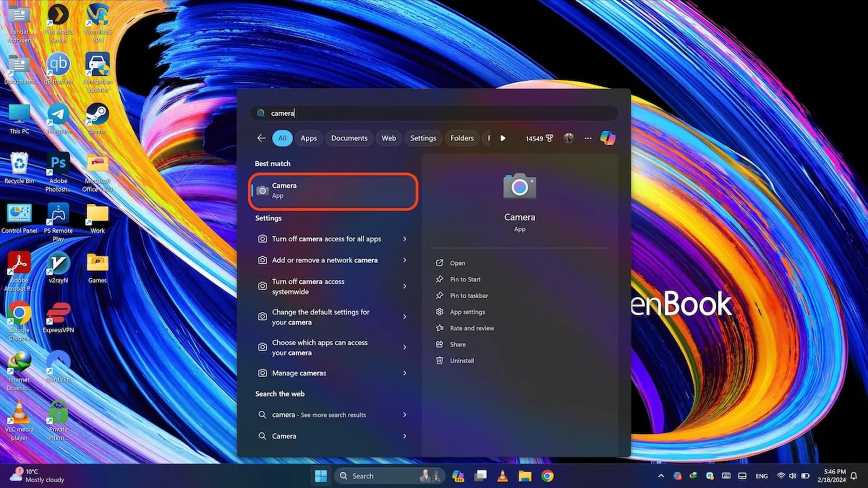868x488 pixels.
Task: Open the three-dots more options menu
Action: tap(588, 138)
